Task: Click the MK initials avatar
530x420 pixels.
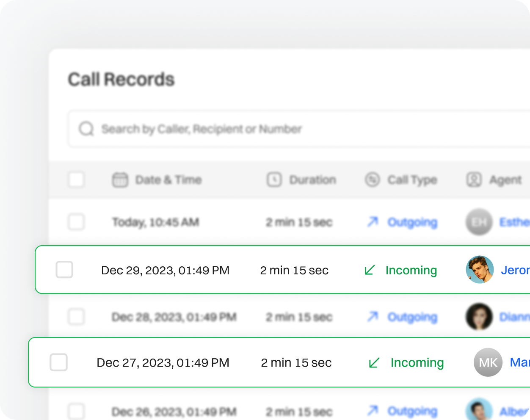Action: (488, 362)
